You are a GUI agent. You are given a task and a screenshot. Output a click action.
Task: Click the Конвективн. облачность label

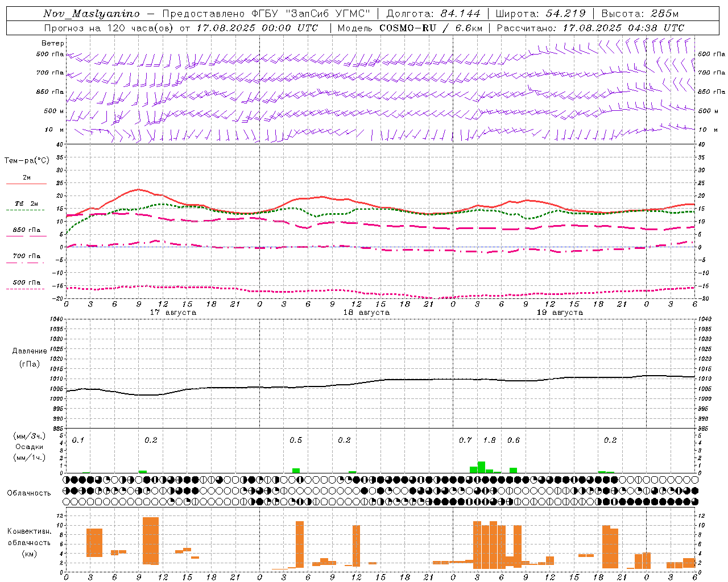pyautogui.click(x=29, y=537)
